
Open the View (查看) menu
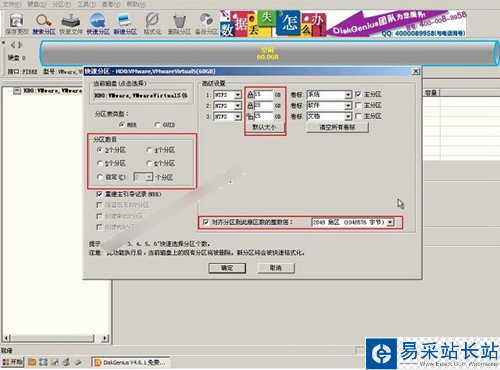point(111,4)
